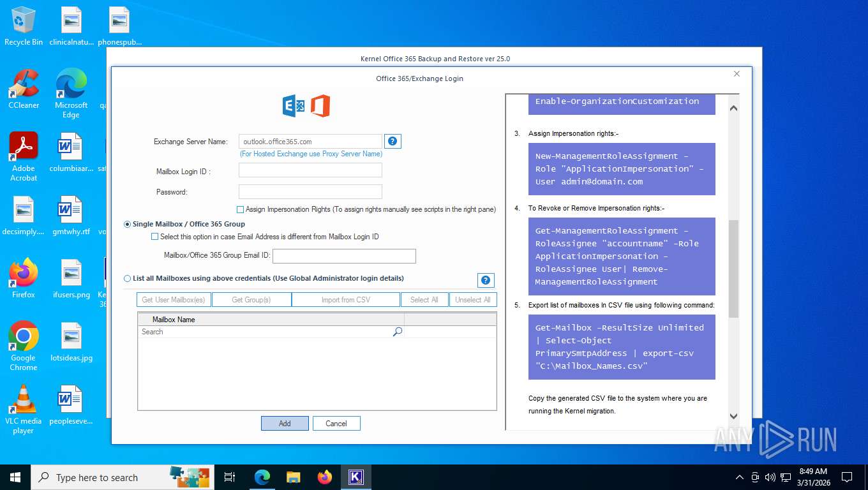Launch Edge from the taskbar
Viewport: 868px width, 490px height.
tap(262, 477)
